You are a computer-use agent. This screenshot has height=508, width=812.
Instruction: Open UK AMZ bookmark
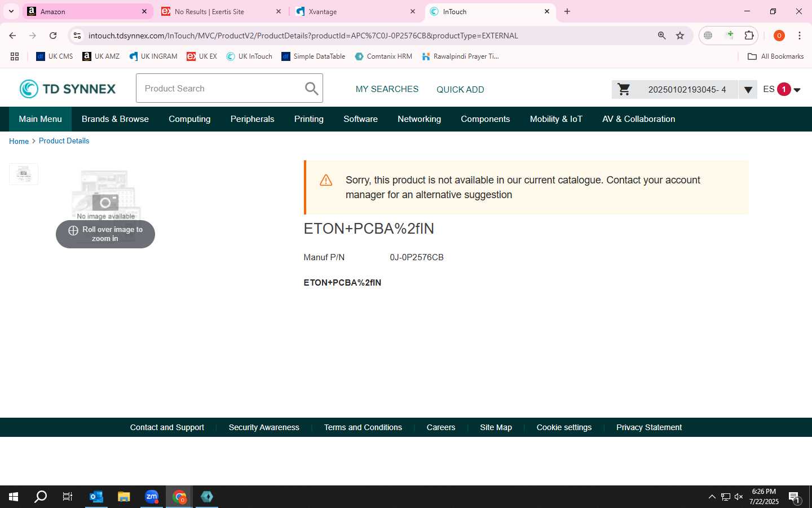pos(101,56)
